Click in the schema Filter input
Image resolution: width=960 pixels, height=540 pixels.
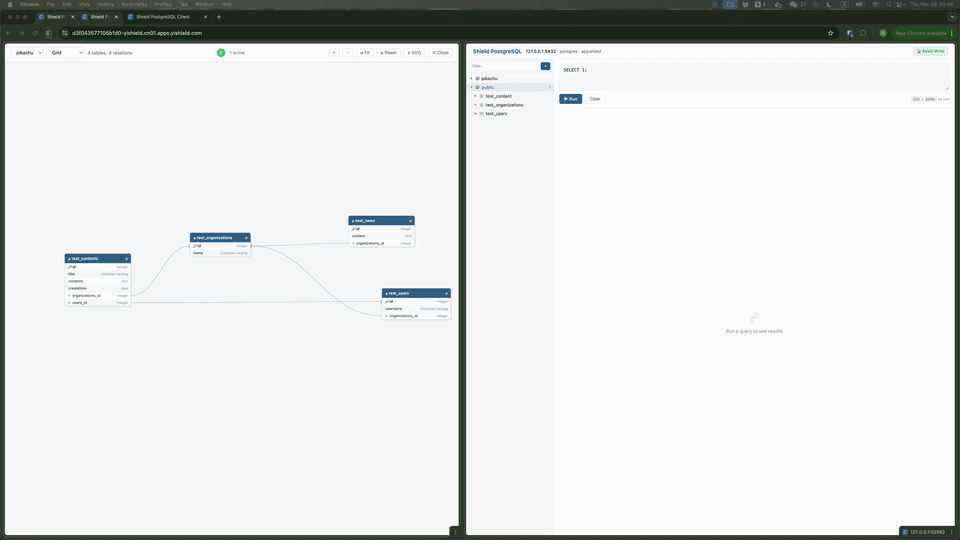pyautogui.click(x=504, y=66)
